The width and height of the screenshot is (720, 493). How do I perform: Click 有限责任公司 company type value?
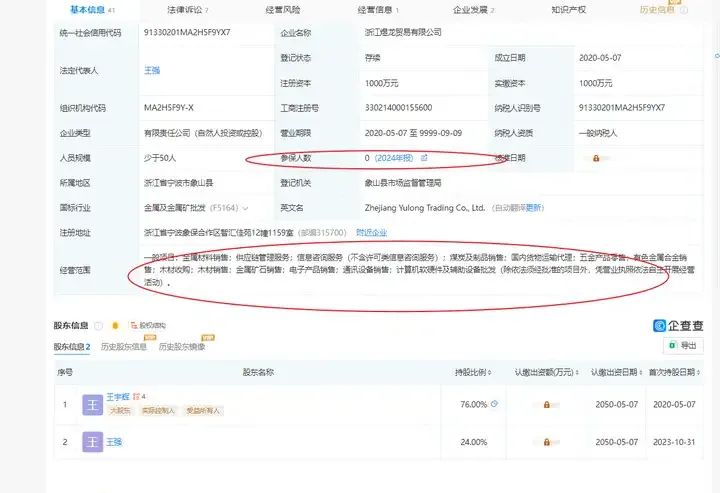(203, 133)
